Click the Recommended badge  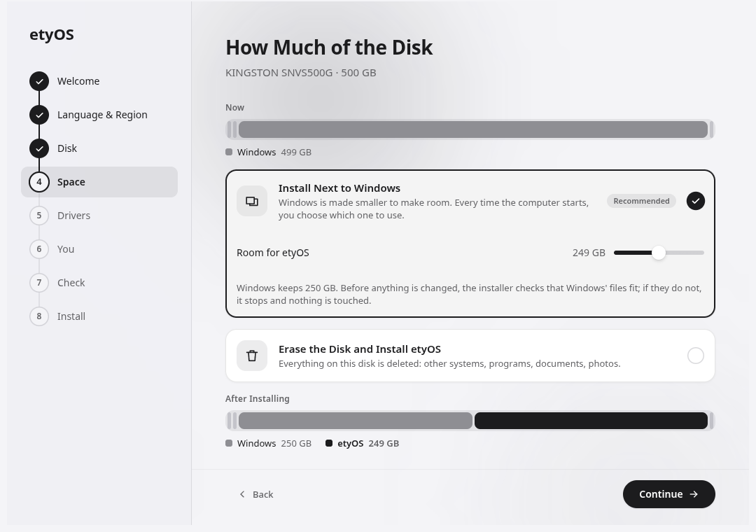click(641, 201)
